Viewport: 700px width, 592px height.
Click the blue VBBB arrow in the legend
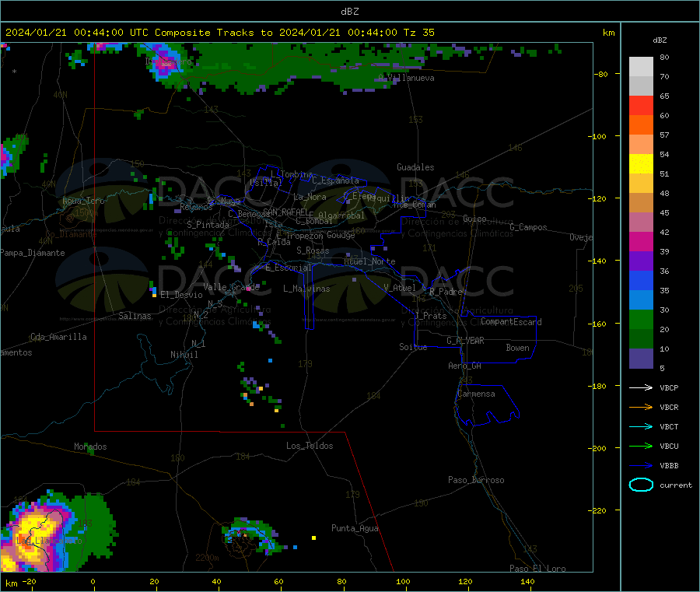pyautogui.click(x=641, y=465)
